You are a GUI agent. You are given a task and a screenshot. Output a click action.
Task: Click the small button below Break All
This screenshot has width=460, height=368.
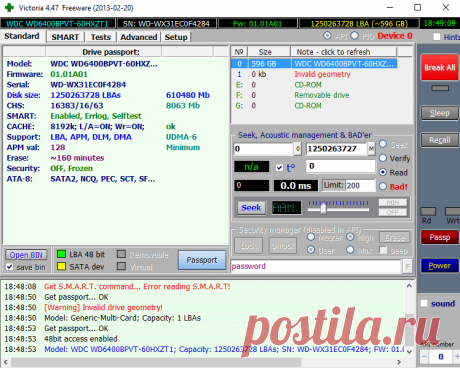440,88
